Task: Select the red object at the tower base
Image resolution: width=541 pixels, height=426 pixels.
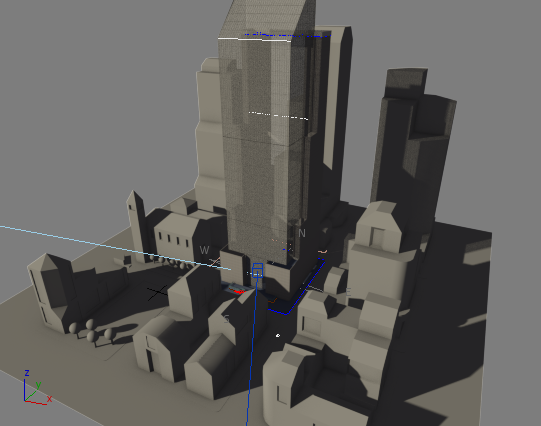Action: coord(238,292)
